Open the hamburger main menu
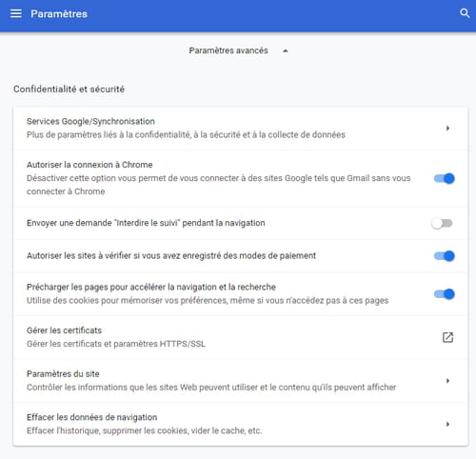This screenshot has width=476, height=459. pos(16,13)
